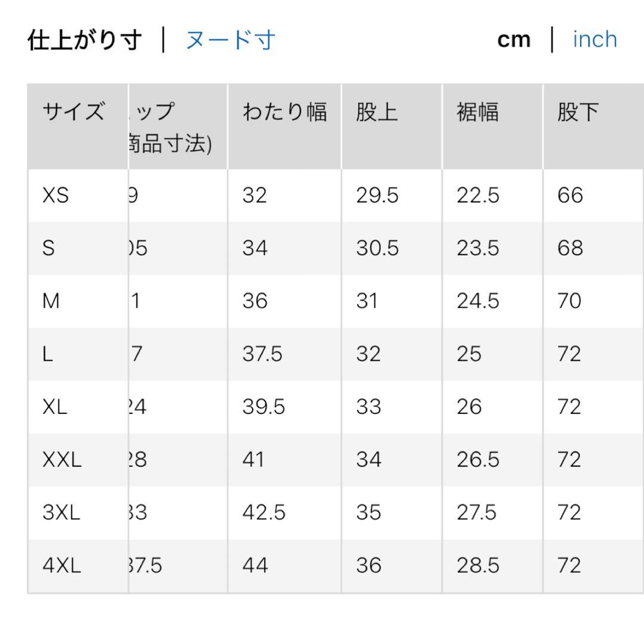Select the XL size row label
644x644 pixels.
click(55, 407)
